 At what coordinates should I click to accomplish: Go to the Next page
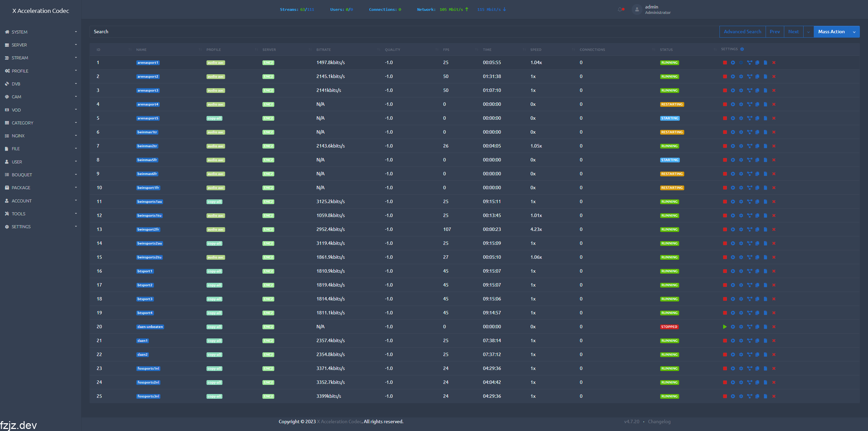(793, 32)
